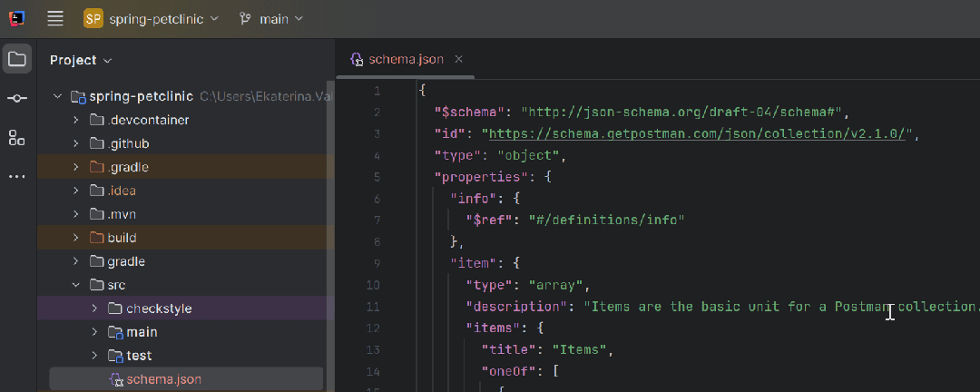This screenshot has width=980, height=392.
Task: Click the "$schema" key on line 2
Action: [469, 113]
